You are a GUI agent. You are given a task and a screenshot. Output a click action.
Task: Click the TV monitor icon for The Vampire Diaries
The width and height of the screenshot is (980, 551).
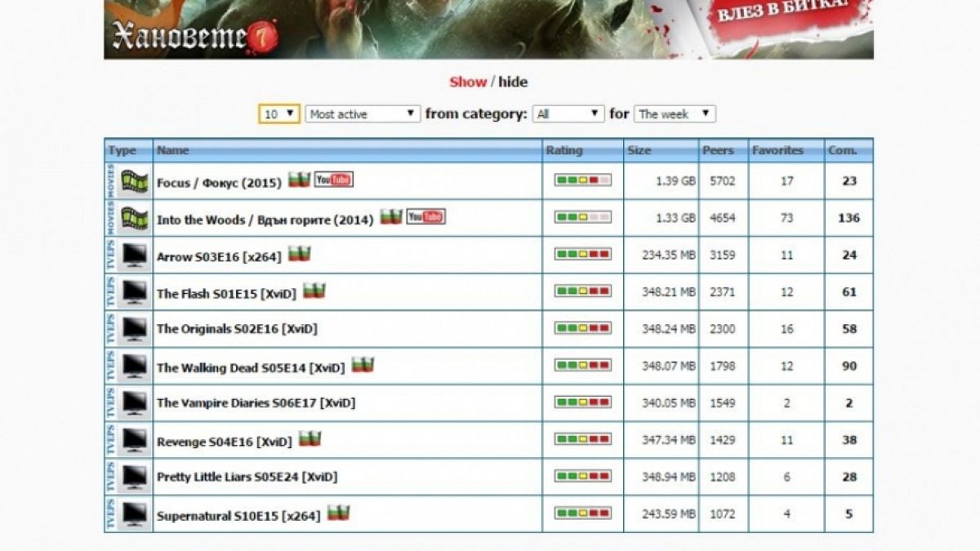[x=134, y=402]
